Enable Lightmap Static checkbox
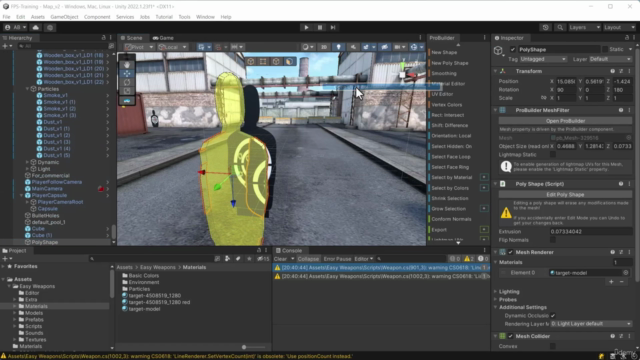The height and width of the screenshot is (360, 640). coord(553,155)
